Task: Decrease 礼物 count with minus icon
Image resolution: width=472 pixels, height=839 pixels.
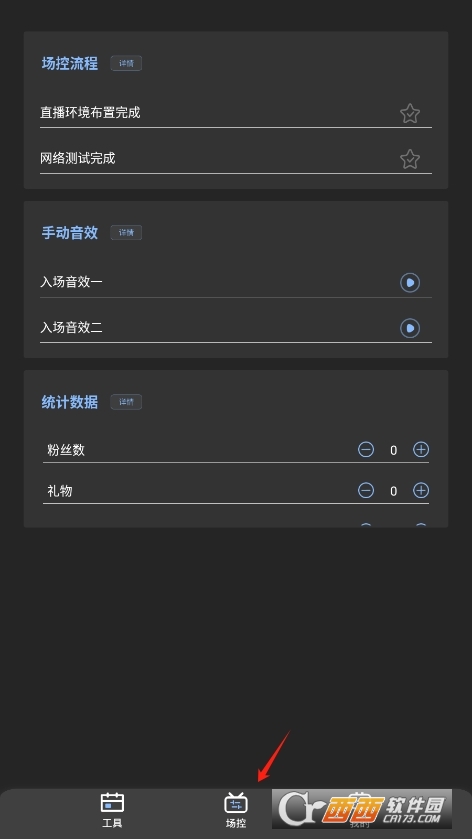Action: (366, 490)
